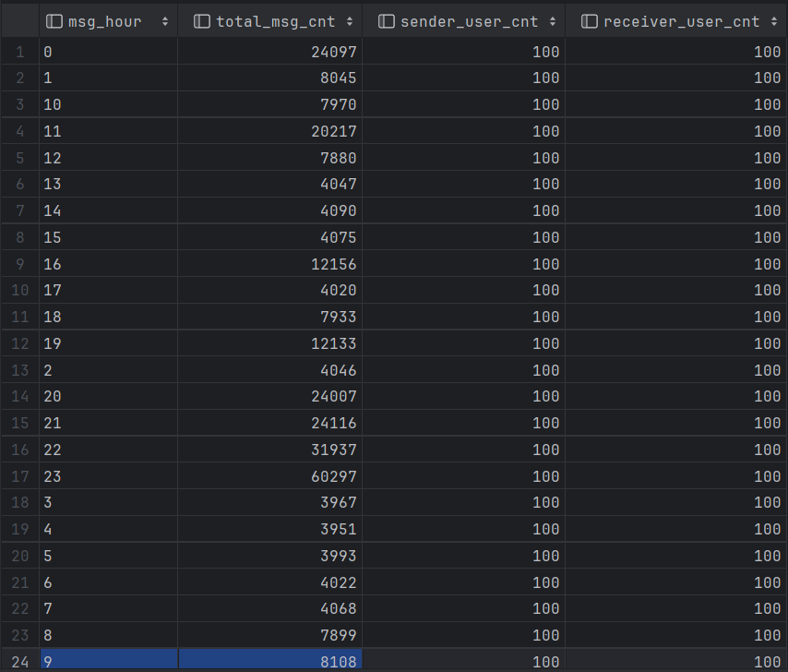Select row number 1 in the gutter
This screenshot has height=672, width=788.
(x=19, y=52)
